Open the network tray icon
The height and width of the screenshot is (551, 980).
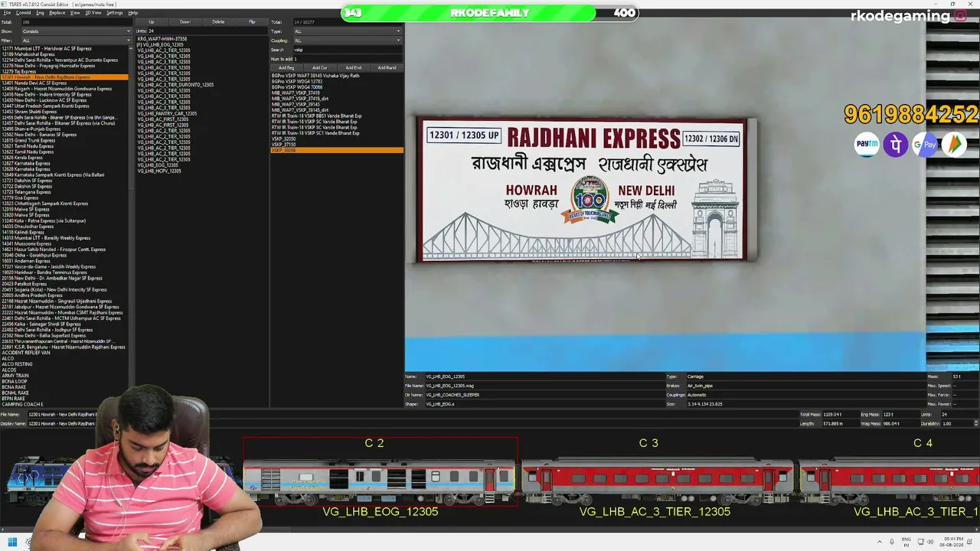point(921,543)
